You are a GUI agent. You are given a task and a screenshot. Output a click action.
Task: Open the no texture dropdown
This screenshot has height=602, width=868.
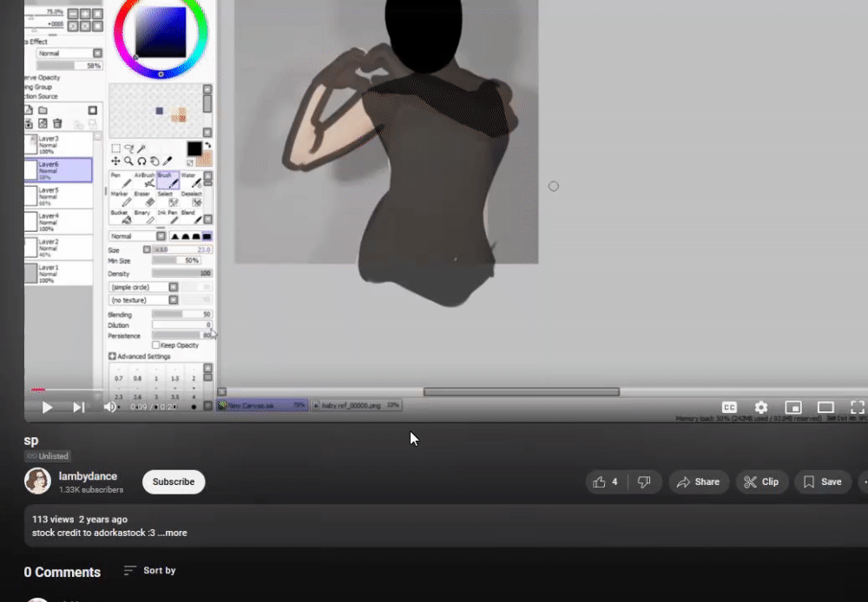pos(143,300)
